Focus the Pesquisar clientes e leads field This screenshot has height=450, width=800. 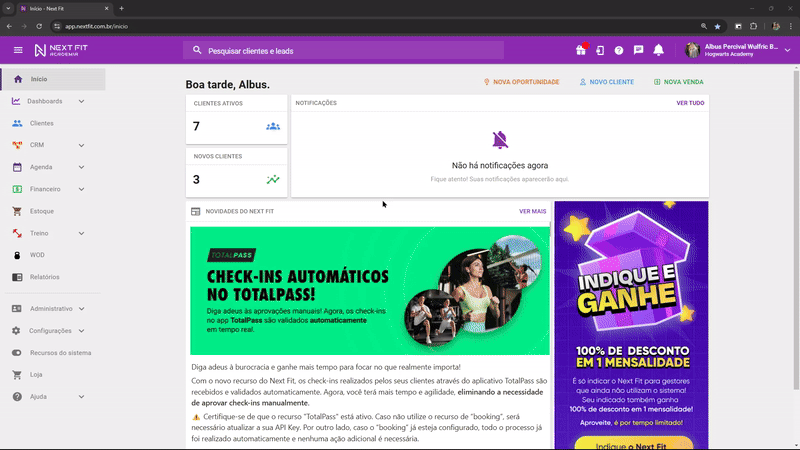(343, 51)
